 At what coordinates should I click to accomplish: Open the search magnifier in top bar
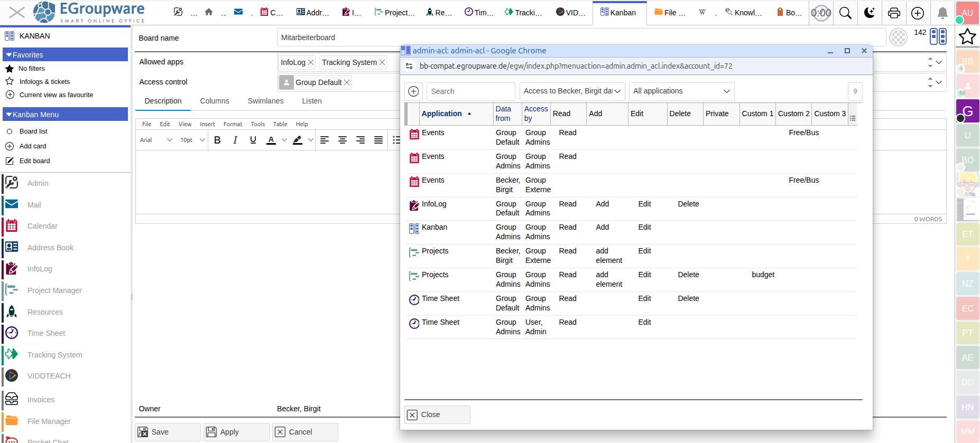click(x=845, y=13)
